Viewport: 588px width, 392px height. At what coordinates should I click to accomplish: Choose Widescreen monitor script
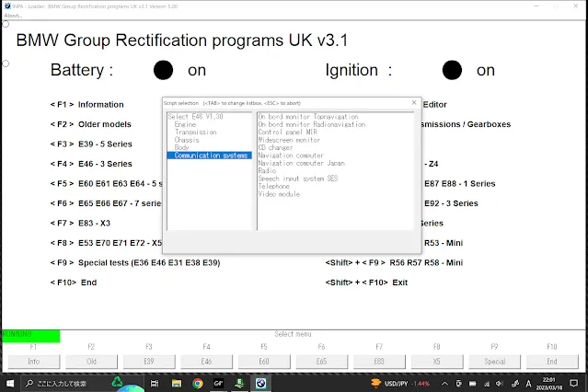[289, 140]
